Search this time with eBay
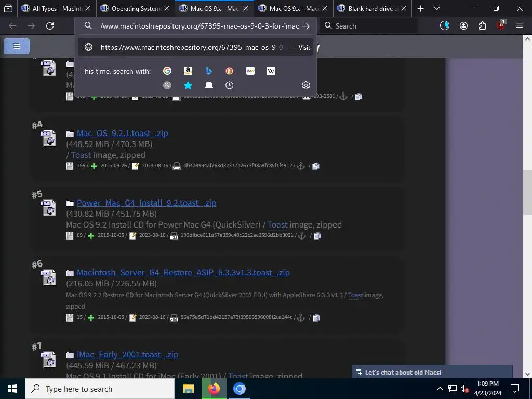This screenshot has height=399, width=532. coord(250,71)
